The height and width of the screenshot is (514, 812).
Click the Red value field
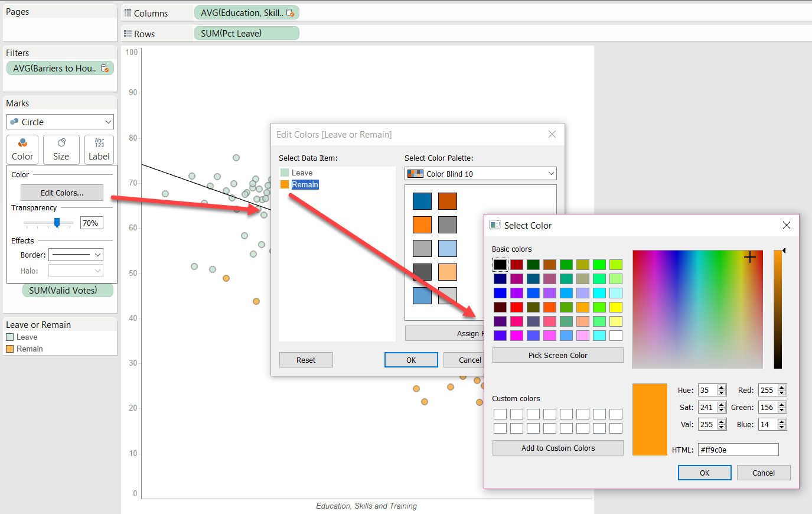coord(768,390)
